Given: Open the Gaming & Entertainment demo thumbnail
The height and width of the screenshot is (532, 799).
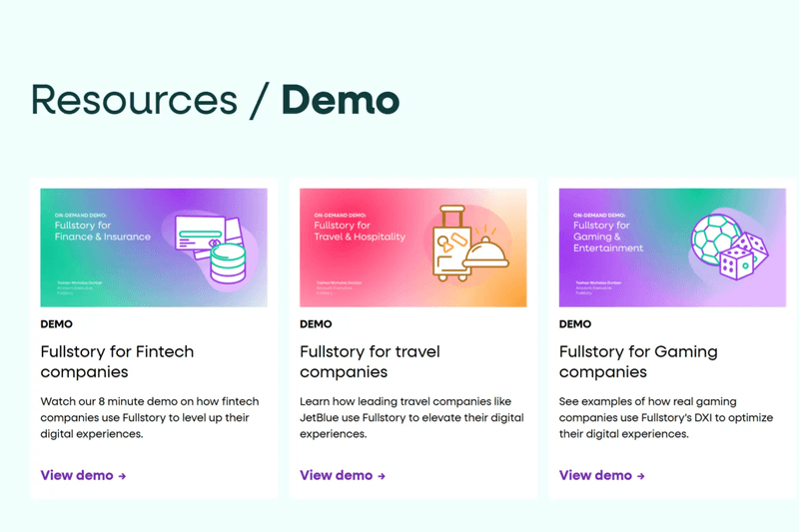Looking at the screenshot, I should click(x=672, y=248).
